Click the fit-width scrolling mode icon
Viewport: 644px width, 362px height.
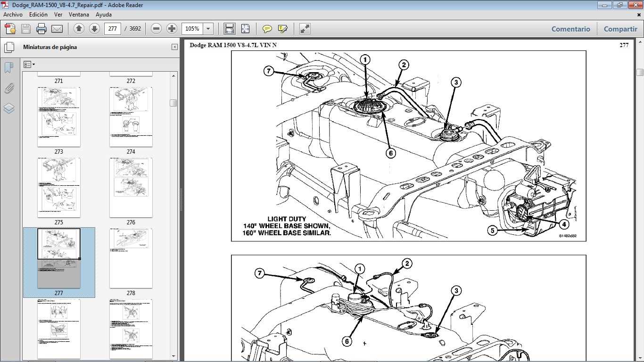click(x=230, y=29)
